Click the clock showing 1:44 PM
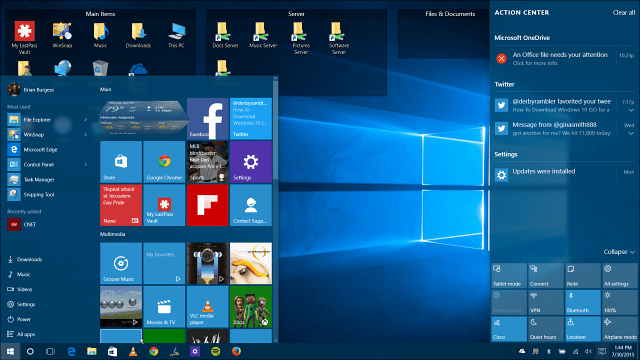The image size is (640, 360). [622, 351]
